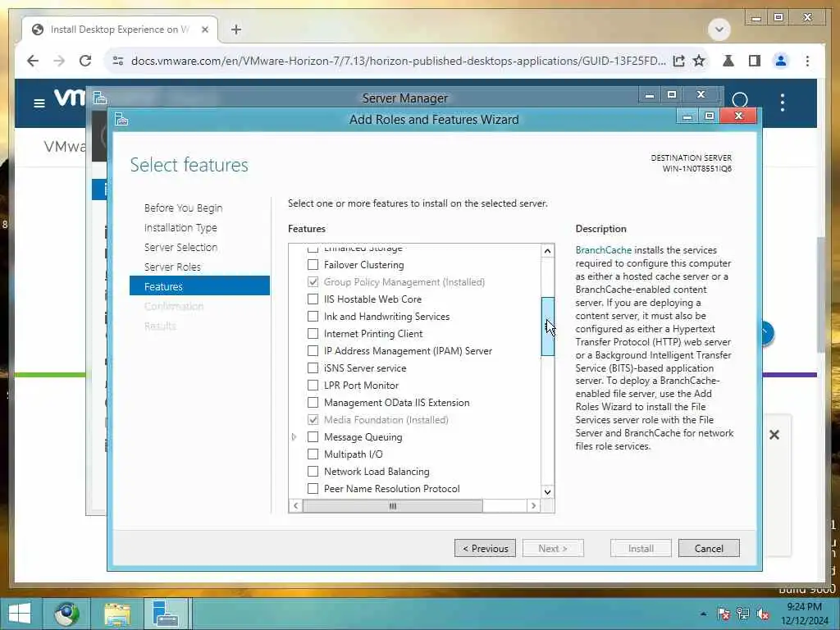Minimize the Server Manager window

click(x=650, y=95)
